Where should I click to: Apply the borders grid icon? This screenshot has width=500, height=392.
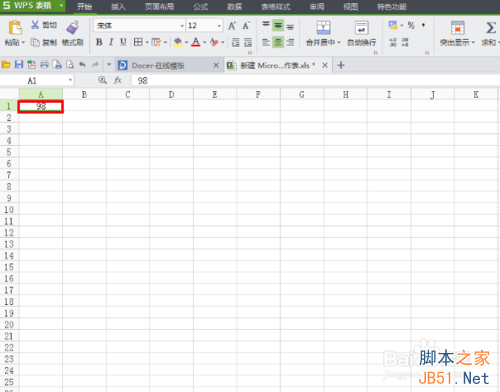click(138, 42)
